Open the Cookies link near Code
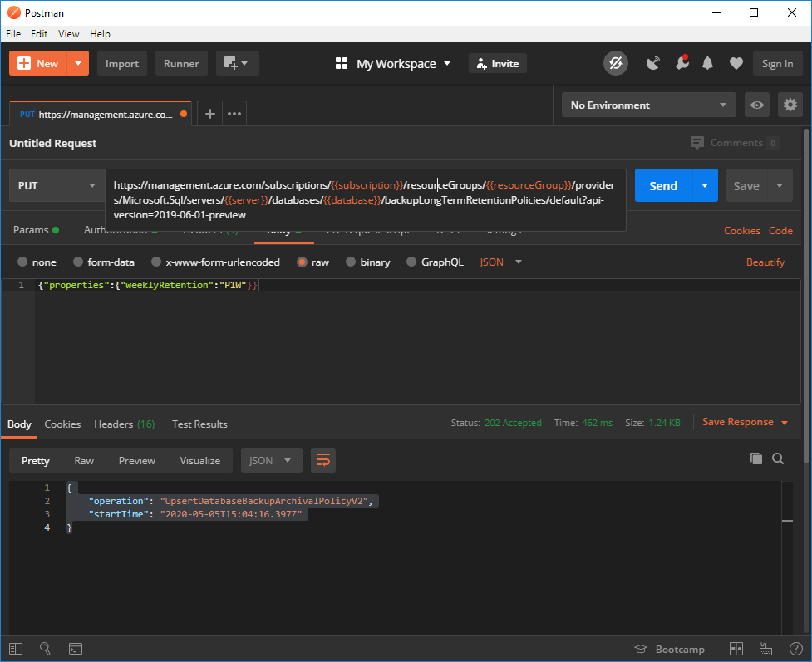The height and width of the screenshot is (662, 812). coord(741,230)
